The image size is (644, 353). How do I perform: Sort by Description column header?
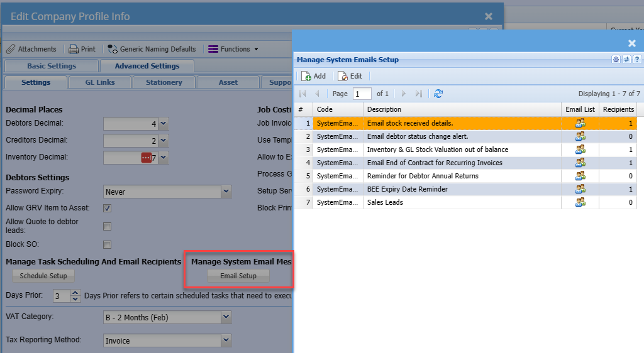[x=462, y=109]
